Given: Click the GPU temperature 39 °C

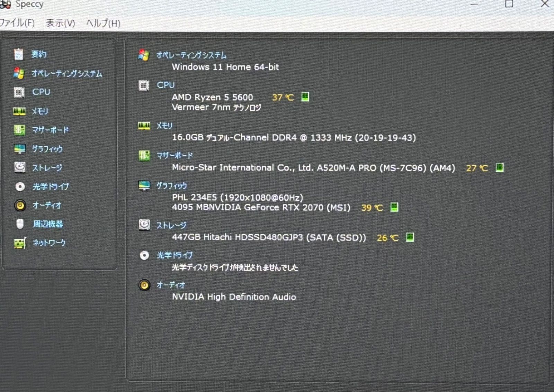Looking at the screenshot, I should click(372, 208).
